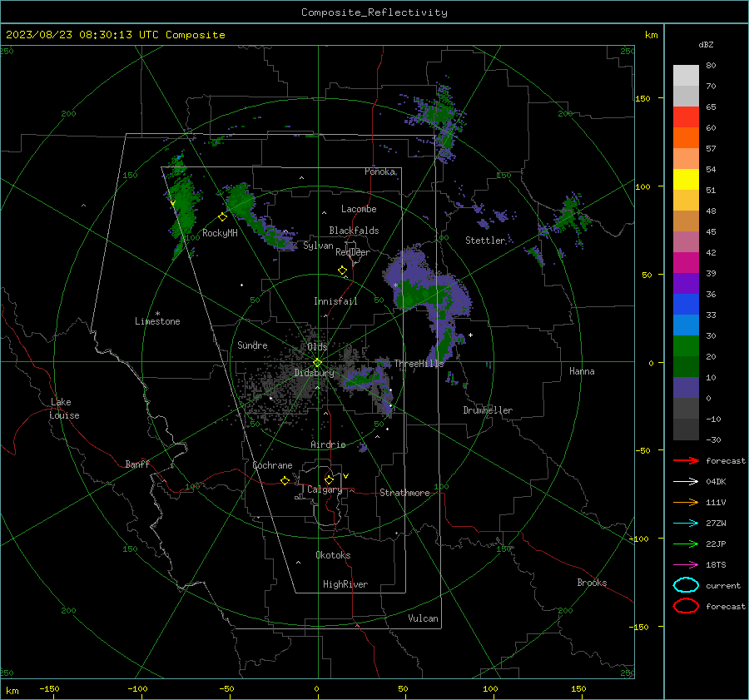Screen dimensions: 749x700
Task: Click the Sylvan label
Action: coord(318,246)
